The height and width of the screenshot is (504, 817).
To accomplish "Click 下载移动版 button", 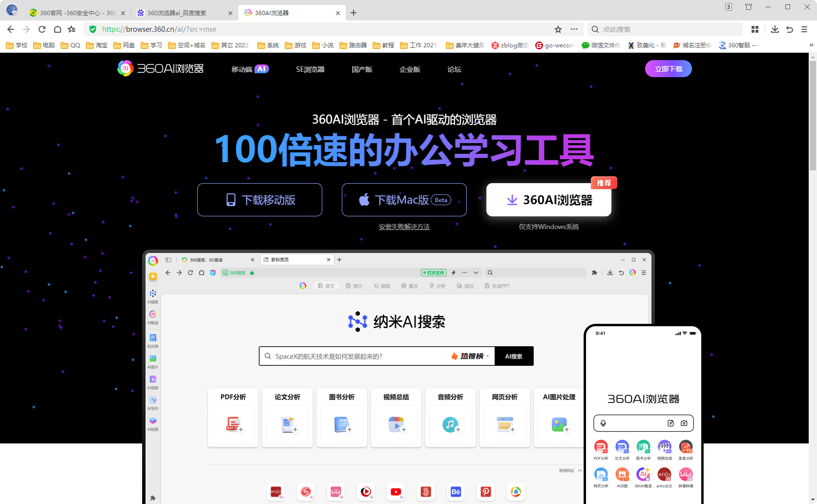I will point(260,200).
